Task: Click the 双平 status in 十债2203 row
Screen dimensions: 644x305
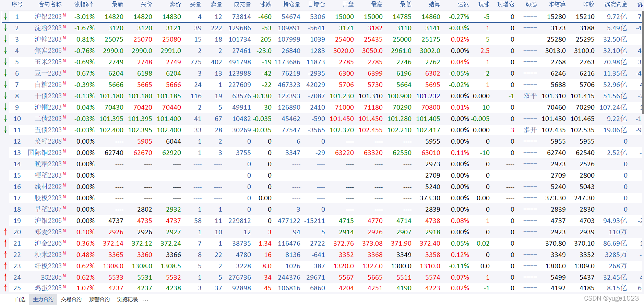Action: pyautogui.click(x=530, y=96)
